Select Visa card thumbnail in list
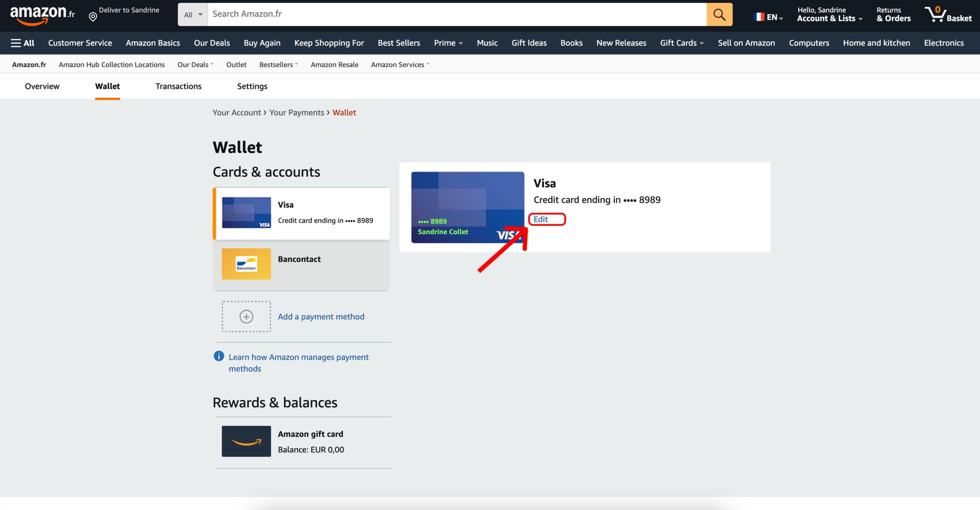The width and height of the screenshot is (980, 510). tap(246, 213)
